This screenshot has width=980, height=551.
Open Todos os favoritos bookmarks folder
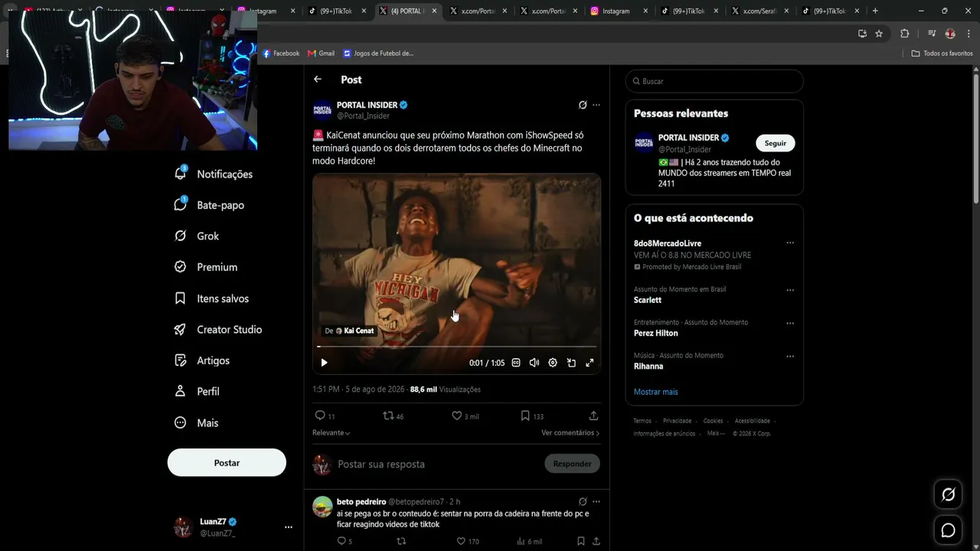click(942, 54)
